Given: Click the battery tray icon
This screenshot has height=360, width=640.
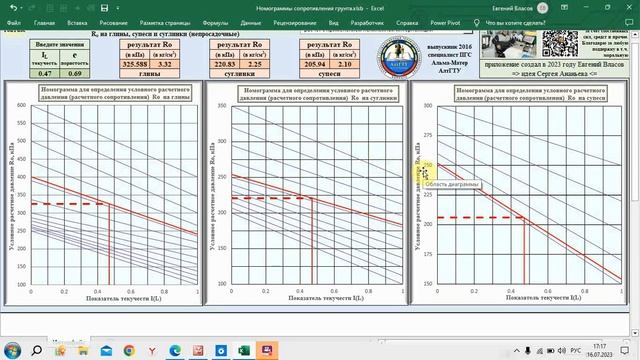Looking at the screenshot, I should pos(551,351).
